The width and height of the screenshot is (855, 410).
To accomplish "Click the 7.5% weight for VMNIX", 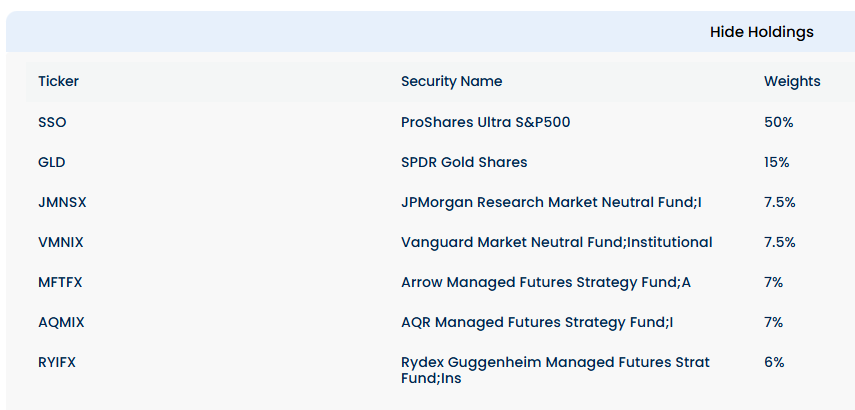I will (780, 242).
